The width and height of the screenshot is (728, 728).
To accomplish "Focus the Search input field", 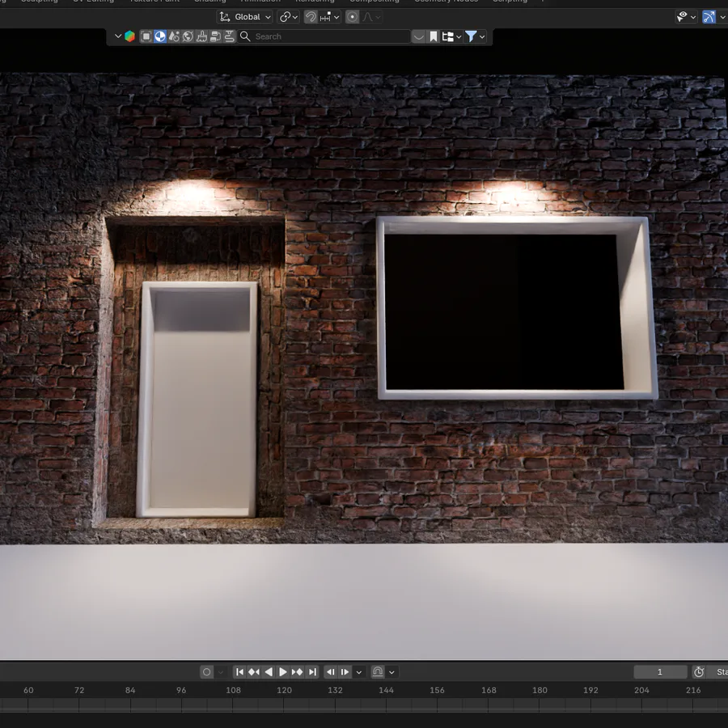I will [324, 36].
